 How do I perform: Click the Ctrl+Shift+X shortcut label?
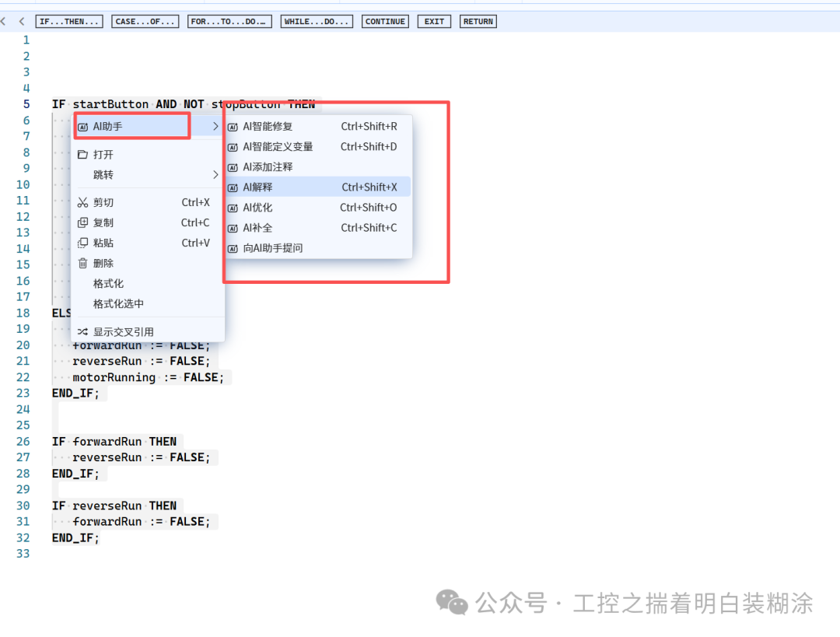tap(369, 187)
